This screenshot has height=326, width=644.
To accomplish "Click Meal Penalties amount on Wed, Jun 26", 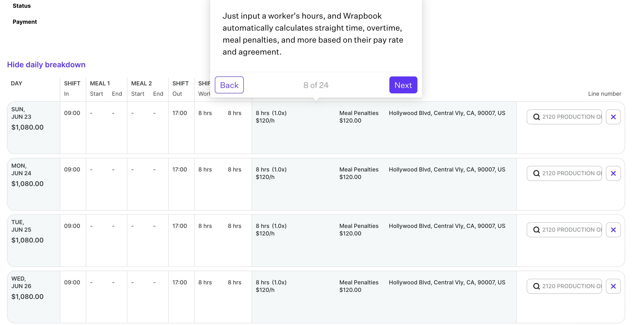I will click(350, 290).
